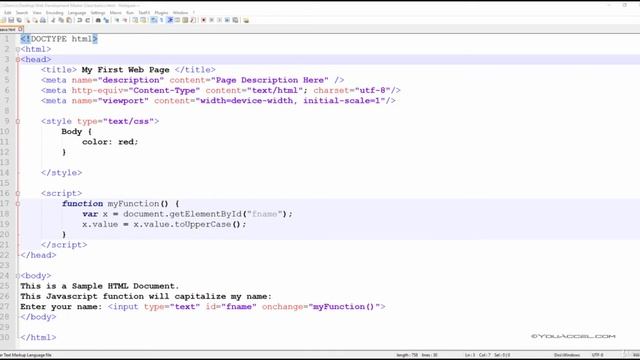
Task: Open the Window menu
Action: 180,13
